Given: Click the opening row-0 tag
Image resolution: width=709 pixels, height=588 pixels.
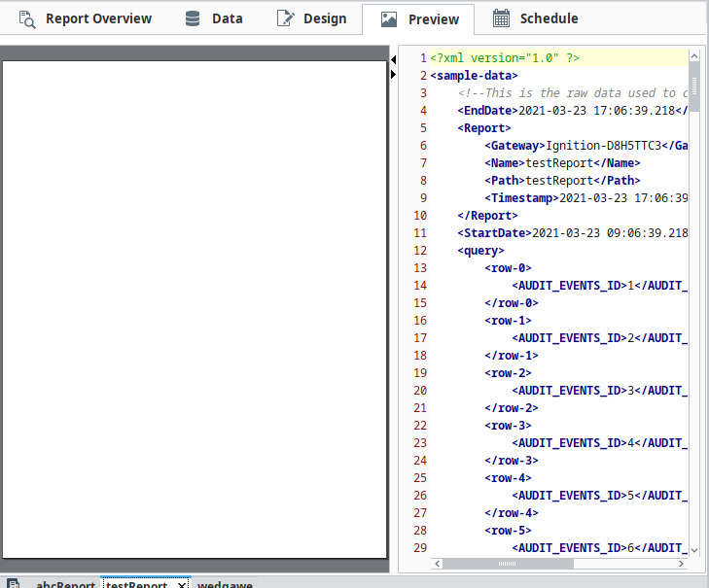Looking at the screenshot, I should tap(508, 268).
